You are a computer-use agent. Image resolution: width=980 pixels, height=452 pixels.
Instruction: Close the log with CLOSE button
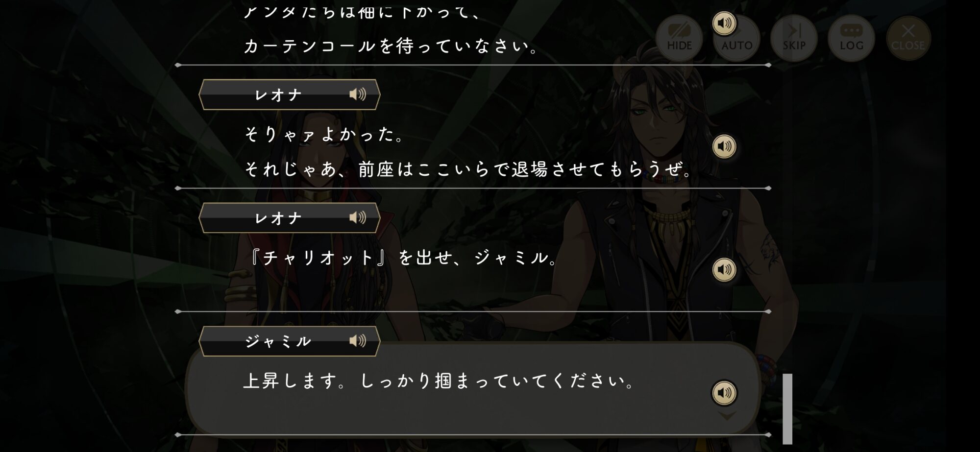tap(908, 38)
